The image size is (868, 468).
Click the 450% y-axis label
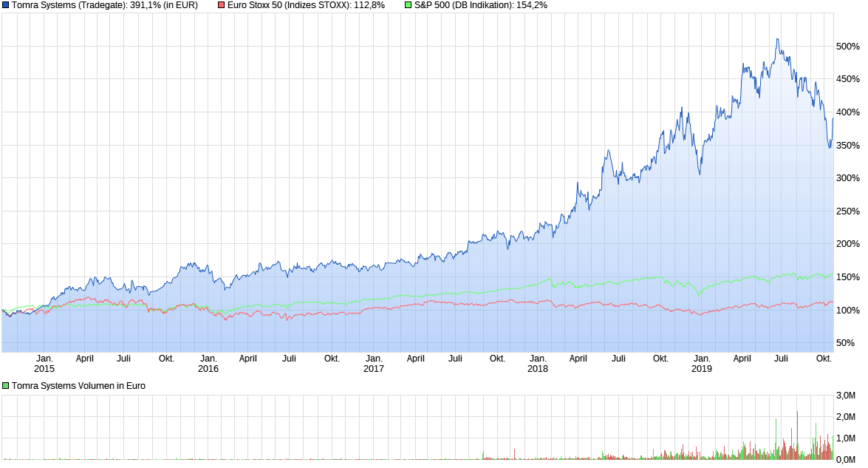(x=847, y=79)
